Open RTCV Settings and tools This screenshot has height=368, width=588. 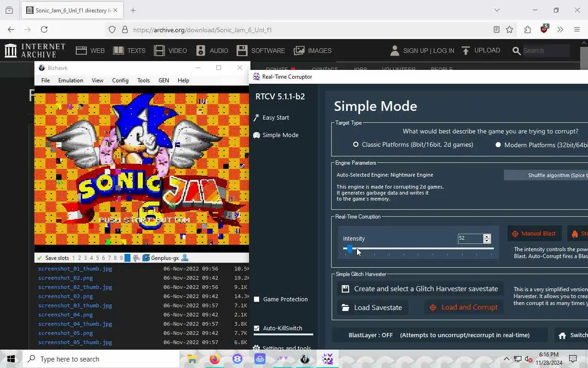[282, 348]
